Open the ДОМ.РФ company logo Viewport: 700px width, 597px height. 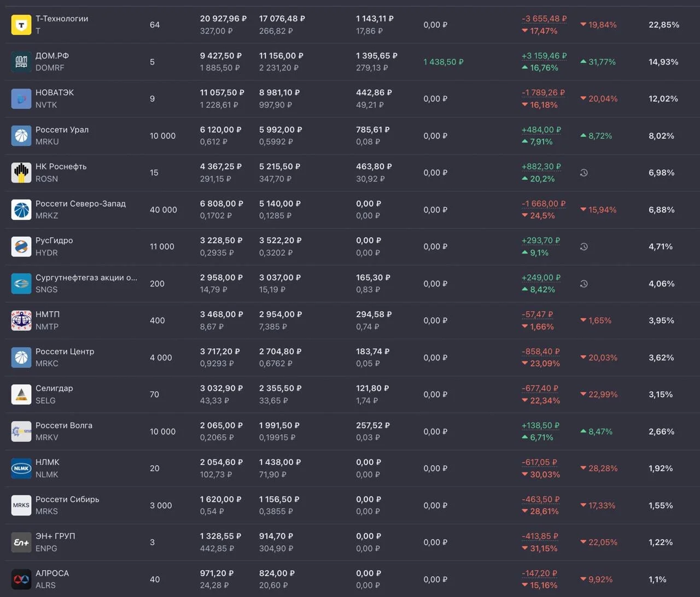tap(21, 62)
